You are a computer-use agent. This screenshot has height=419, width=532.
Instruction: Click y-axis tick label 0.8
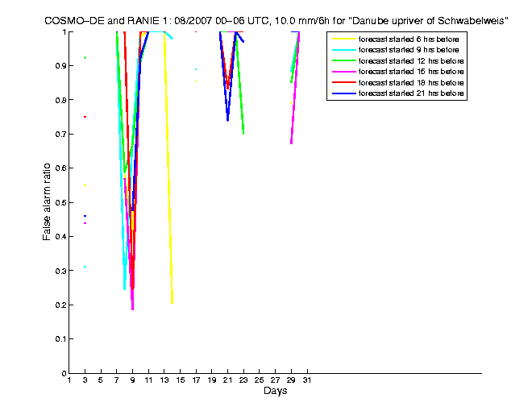(60, 100)
